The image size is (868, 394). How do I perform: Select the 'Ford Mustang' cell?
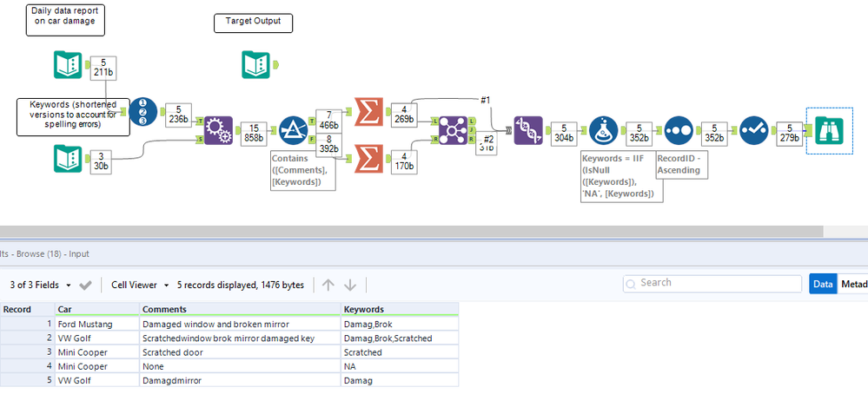[x=96, y=324]
